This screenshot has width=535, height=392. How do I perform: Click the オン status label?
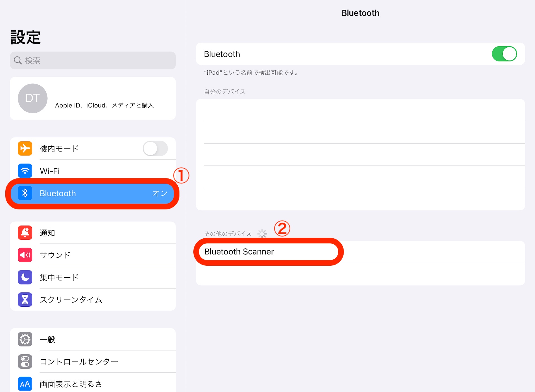pyautogui.click(x=160, y=193)
